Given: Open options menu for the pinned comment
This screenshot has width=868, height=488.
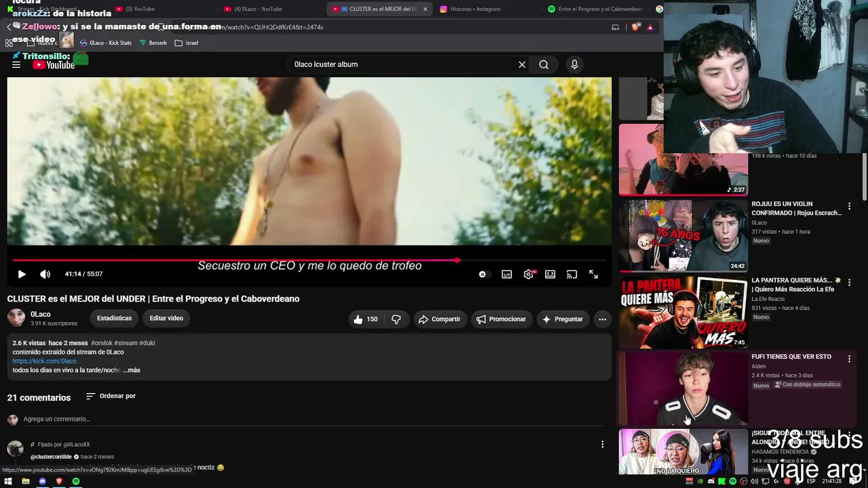Looking at the screenshot, I should click(602, 445).
